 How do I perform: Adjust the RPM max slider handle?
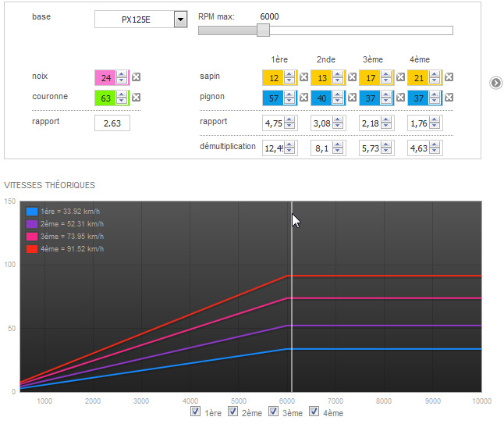tap(263, 30)
